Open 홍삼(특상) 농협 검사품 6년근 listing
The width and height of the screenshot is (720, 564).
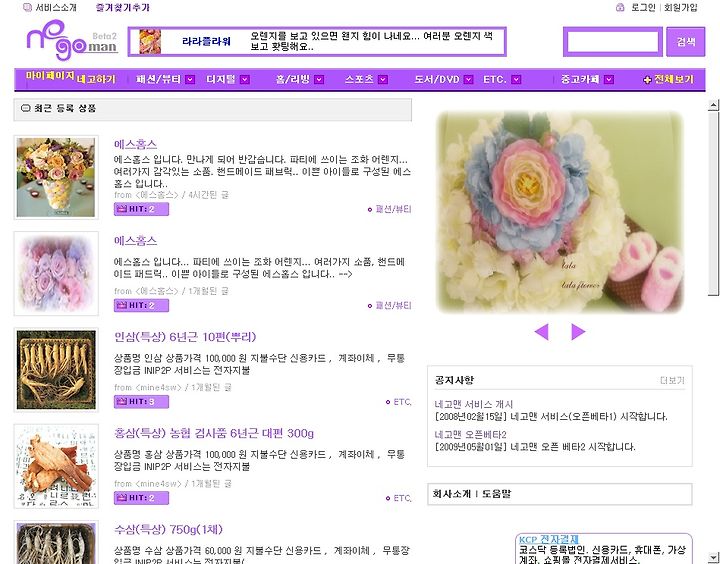214,433
